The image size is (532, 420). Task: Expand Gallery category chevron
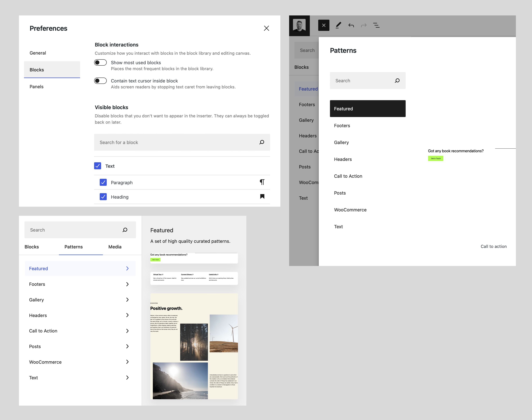(127, 299)
